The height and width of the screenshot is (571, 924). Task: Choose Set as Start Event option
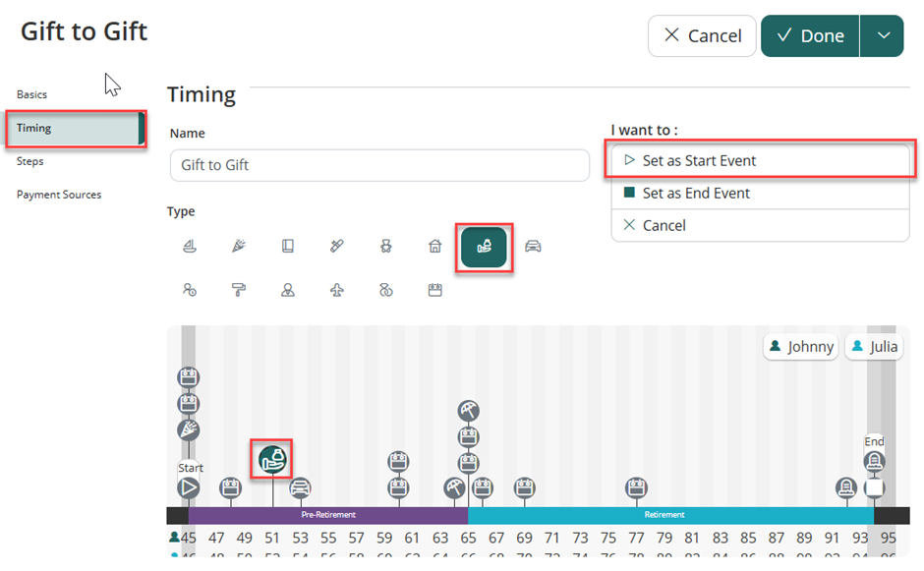(x=698, y=161)
